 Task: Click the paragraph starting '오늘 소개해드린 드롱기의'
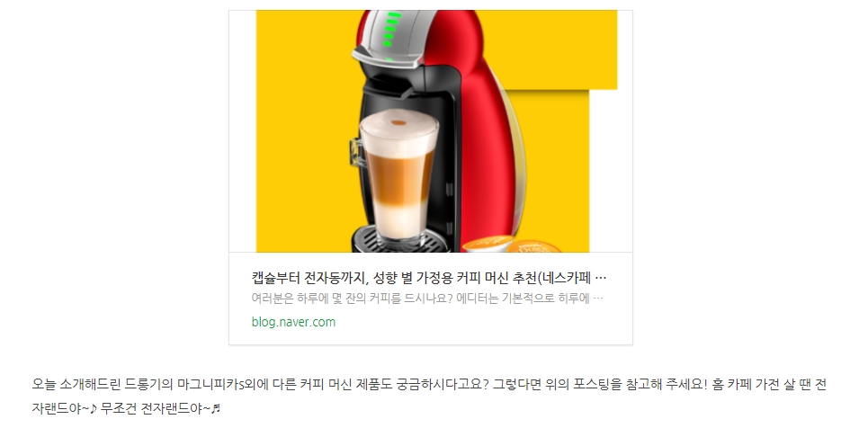click(x=429, y=397)
